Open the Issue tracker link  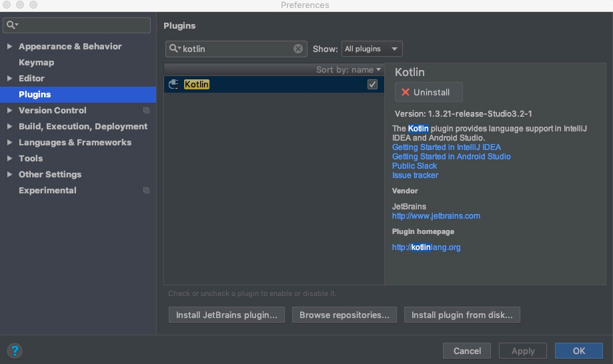click(415, 175)
